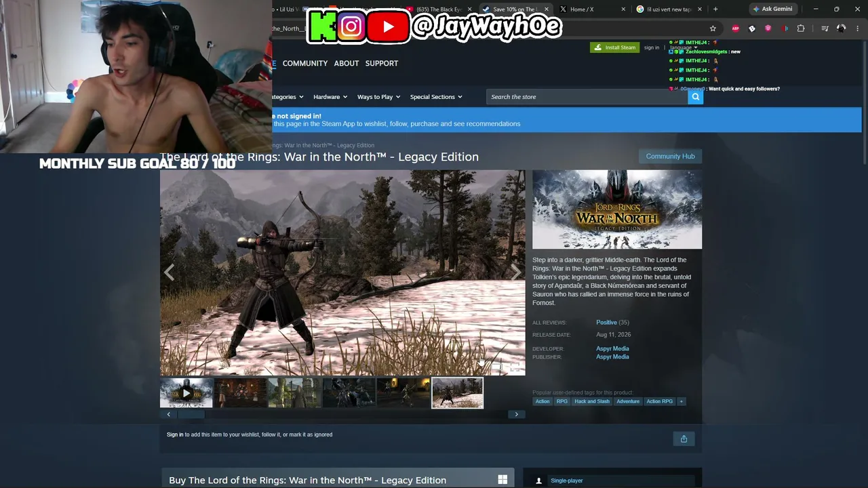Click 'Sign in' link below the gallery
Viewport: 868px width, 488px height.
[175, 434]
